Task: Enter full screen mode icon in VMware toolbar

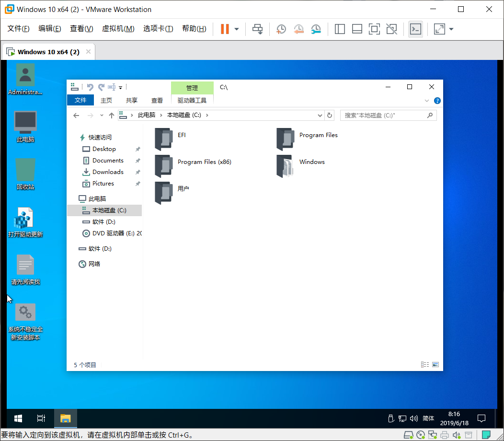Action: (x=374, y=29)
